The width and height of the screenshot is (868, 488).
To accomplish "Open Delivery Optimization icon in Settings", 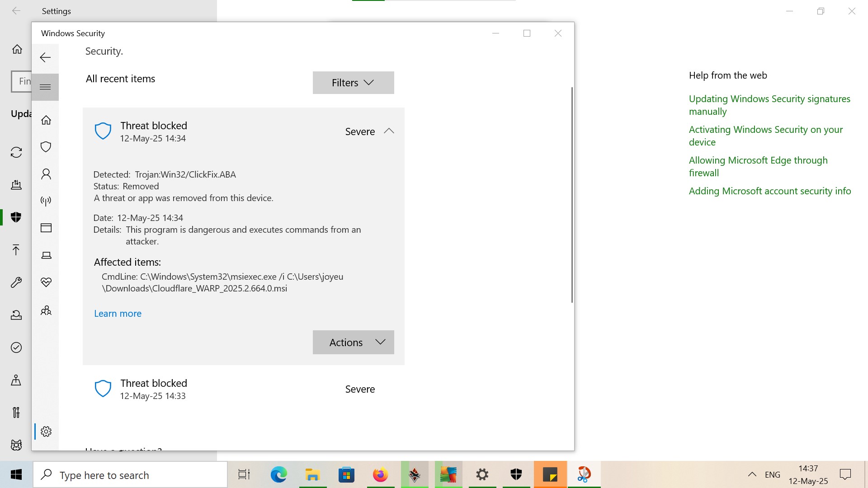I will 16,184.
